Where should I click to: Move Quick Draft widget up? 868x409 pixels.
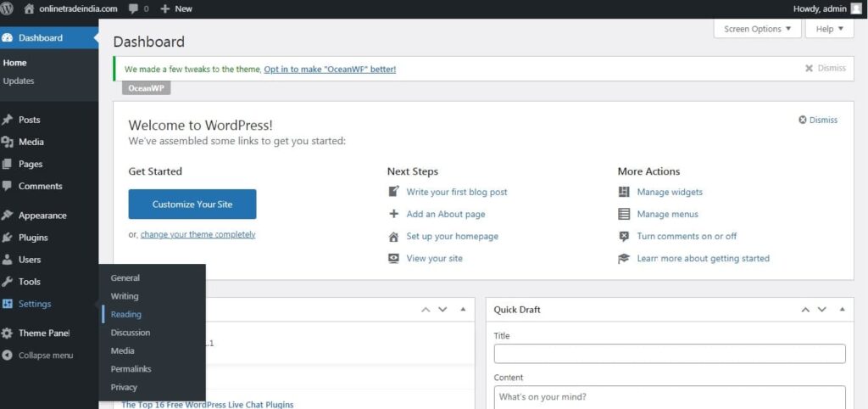click(805, 309)
